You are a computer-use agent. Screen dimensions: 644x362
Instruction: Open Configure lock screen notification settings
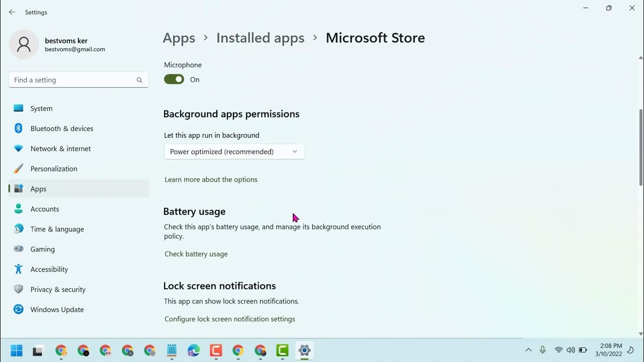coord(230,319)
